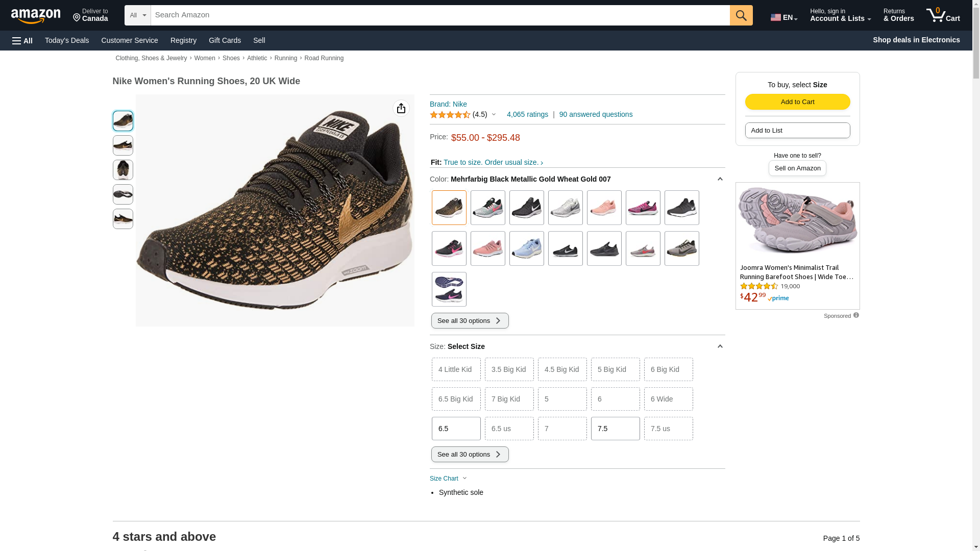Click the Amazon logo
The height and width of the screenshot is (551, 980).
click(36, 16)
